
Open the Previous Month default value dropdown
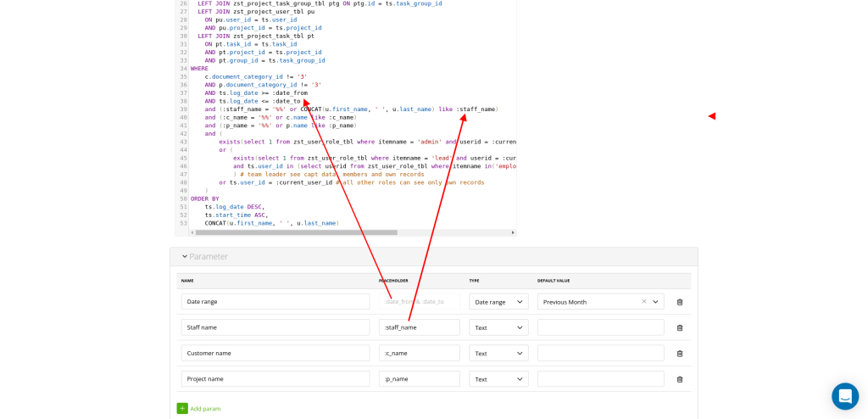[x=655, y=301]
